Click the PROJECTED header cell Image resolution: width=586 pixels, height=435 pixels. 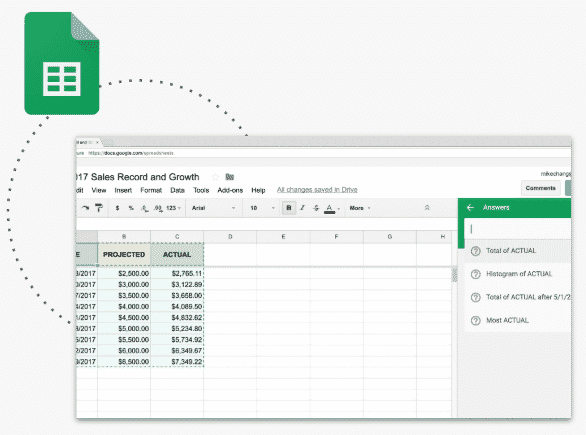pos(124,254)
